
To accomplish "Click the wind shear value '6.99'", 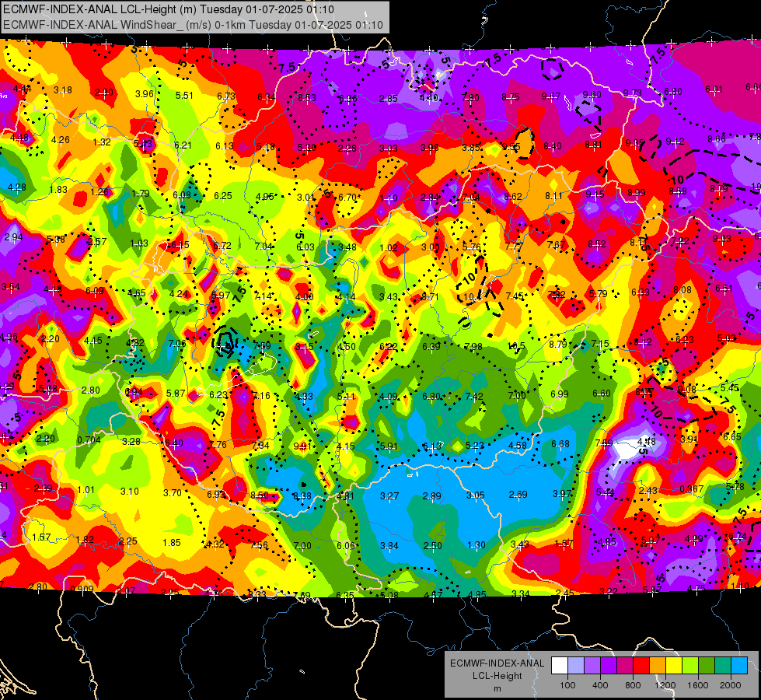I will click(559, 394).
